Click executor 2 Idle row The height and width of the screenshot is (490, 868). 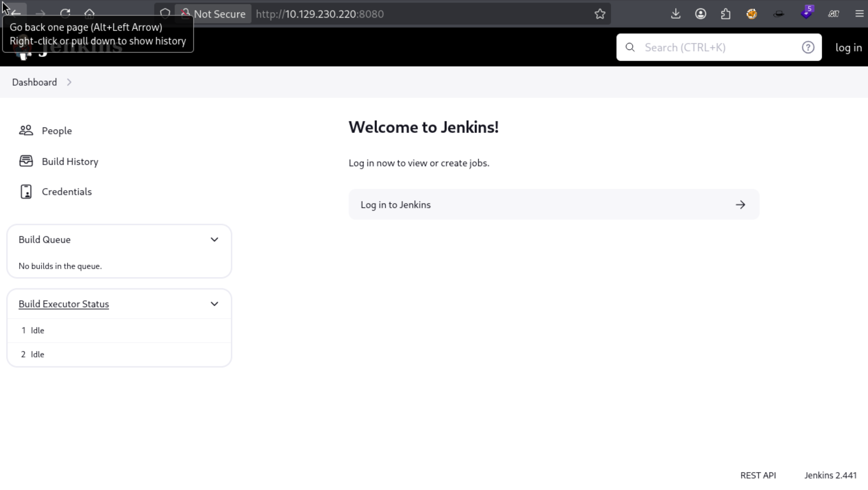[119, 354]
